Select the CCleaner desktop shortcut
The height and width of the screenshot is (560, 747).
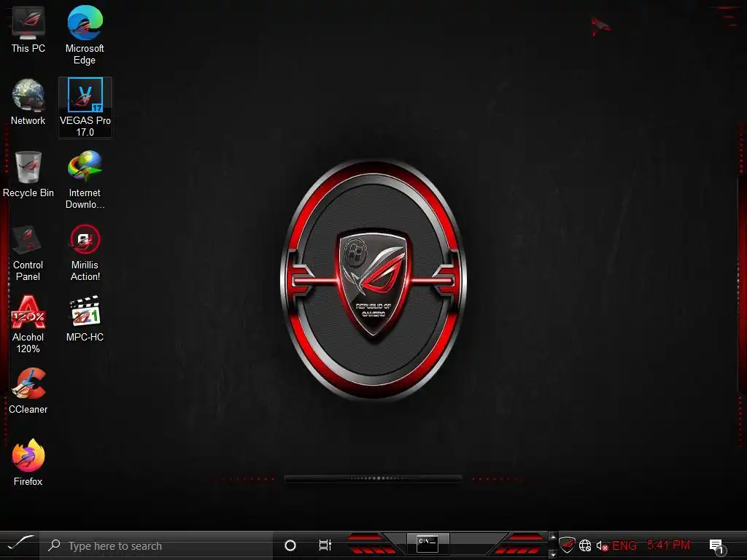[x=28, y=391]
